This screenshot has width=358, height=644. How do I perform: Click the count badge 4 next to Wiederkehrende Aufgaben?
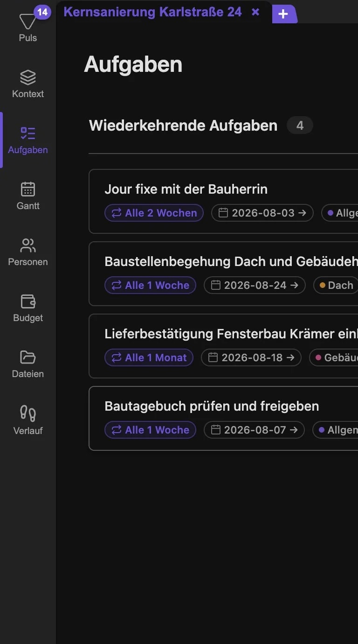pos(300,126)
